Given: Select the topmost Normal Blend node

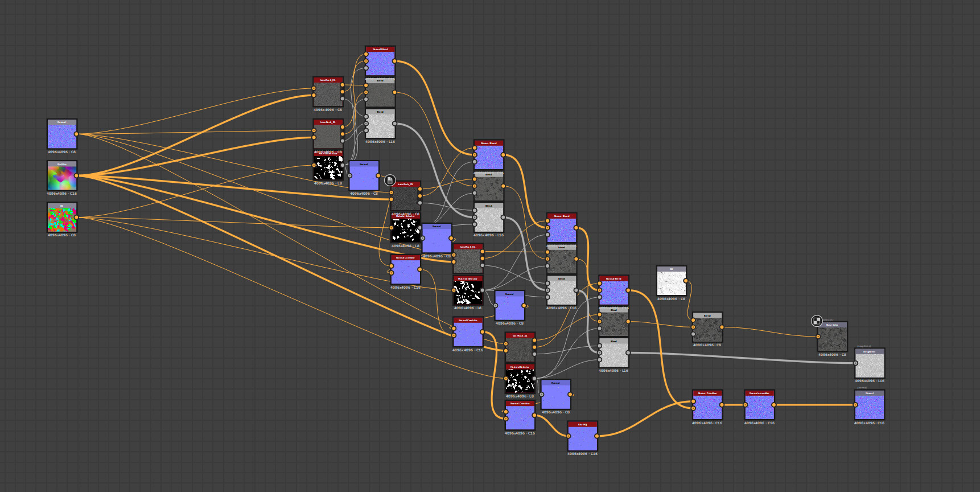Looking at the screenshot, I should click(380, 61).
